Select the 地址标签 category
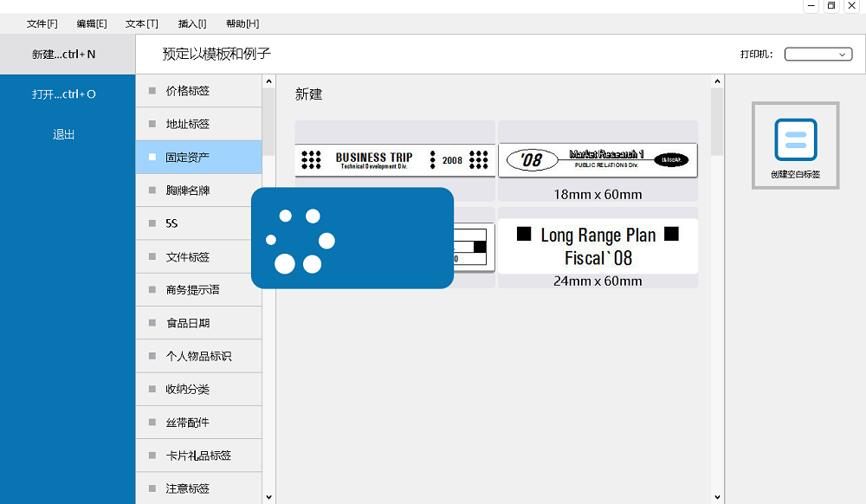 click(188, 124)
